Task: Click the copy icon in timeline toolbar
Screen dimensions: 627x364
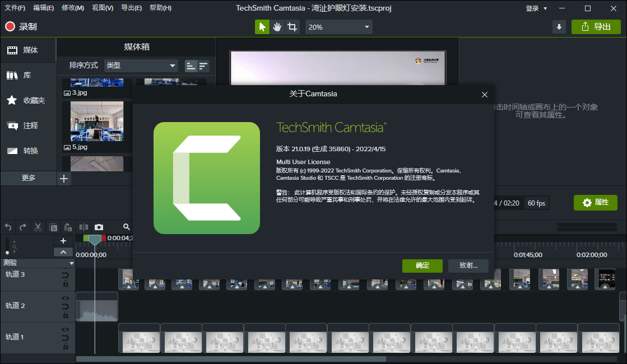Action: click(x=53, y=227)
